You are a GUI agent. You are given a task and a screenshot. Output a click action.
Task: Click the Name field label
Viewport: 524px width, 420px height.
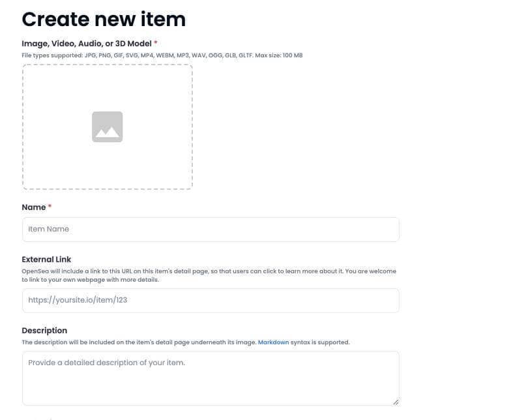33,207
